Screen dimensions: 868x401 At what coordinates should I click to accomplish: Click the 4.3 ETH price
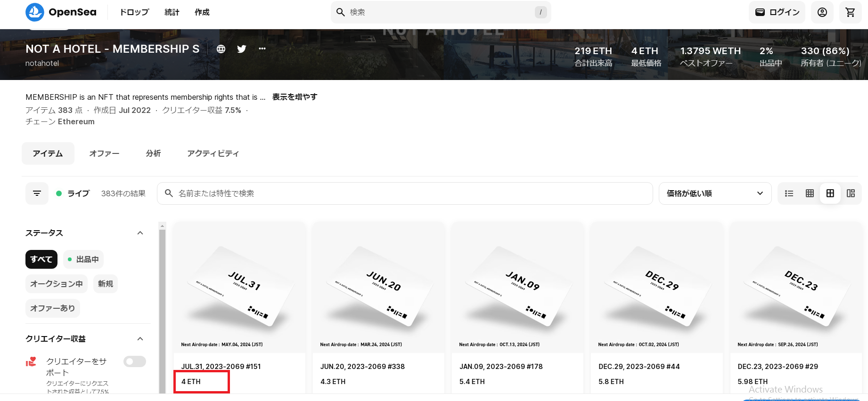[x=333, y=382]
